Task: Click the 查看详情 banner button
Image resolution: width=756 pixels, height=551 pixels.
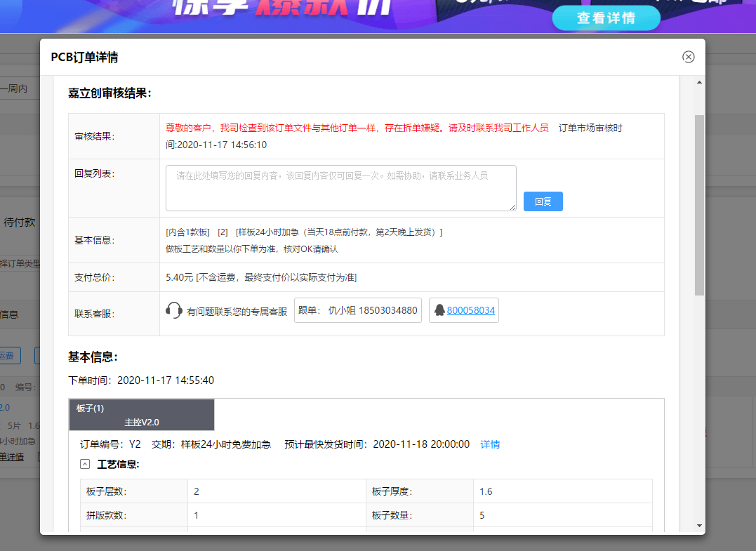Action: 606,18
